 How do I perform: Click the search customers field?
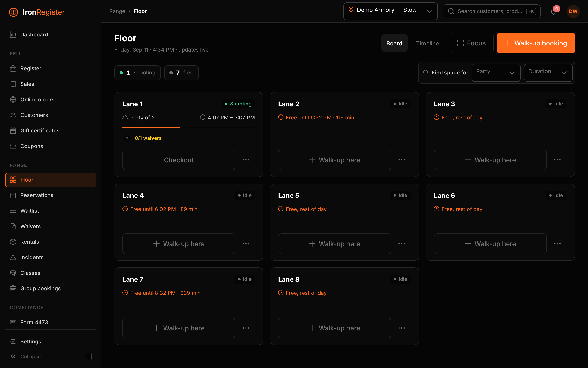tap(491, 11)
